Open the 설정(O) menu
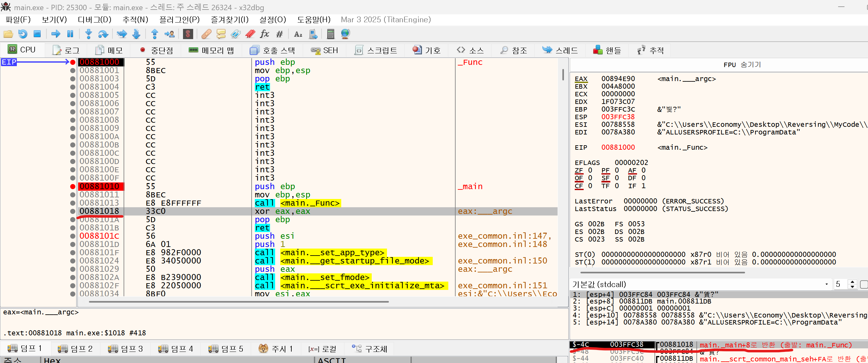Viewport: 868px width, 363px height. 273,20
